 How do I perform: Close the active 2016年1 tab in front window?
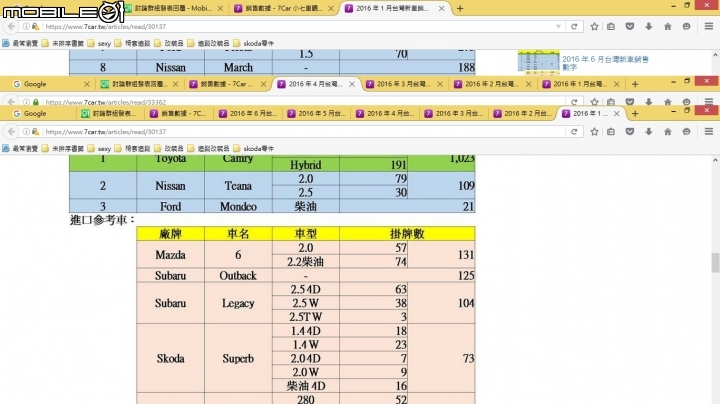pyautogui.click(x=617, y=113)
